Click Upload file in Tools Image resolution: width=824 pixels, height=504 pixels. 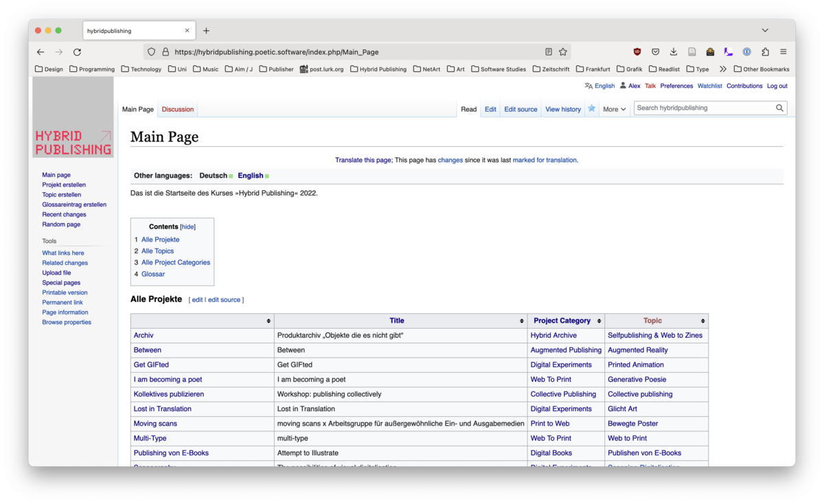coord(56,273)
